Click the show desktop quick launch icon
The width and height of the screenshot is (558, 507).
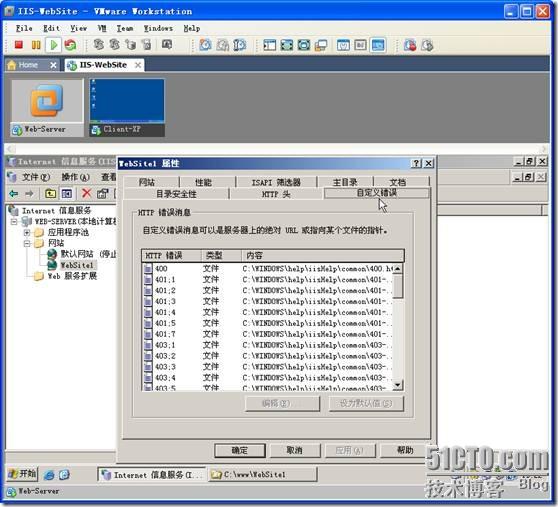pos(64,475)
